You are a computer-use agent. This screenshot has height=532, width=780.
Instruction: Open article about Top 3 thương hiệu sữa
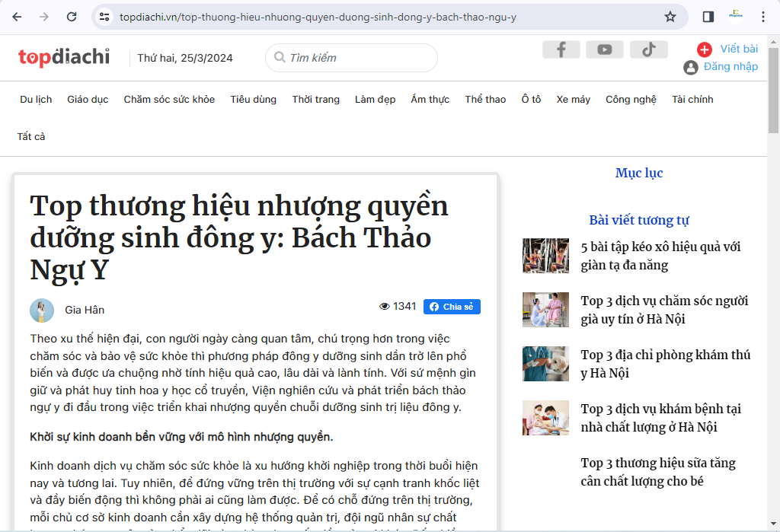(658, 473)
